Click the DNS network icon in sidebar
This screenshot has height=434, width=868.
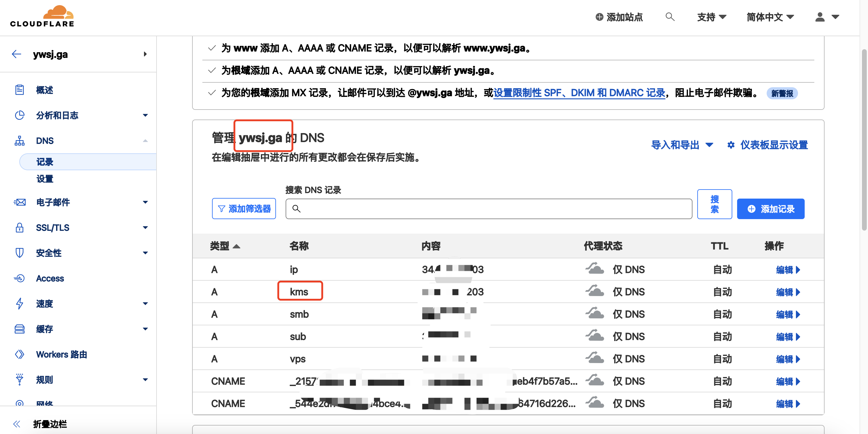(x=20, y=141)
